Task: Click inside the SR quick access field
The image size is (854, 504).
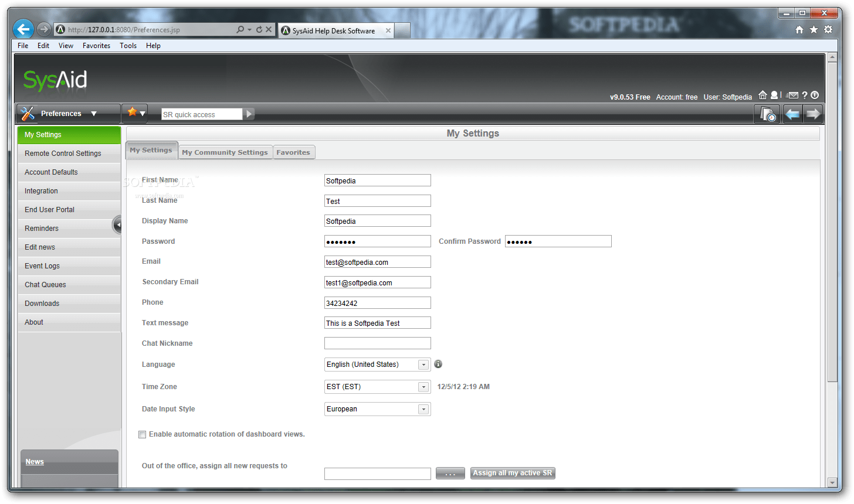Action: point(202,114)
